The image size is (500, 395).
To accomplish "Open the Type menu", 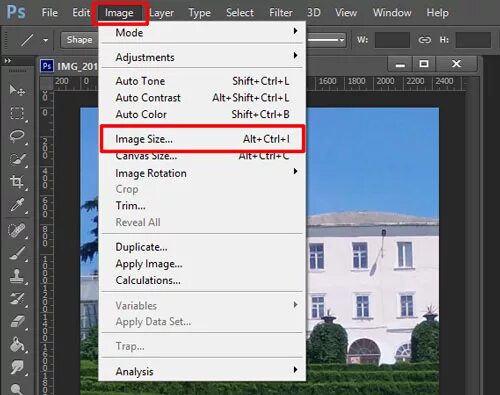I will (199, 13).
